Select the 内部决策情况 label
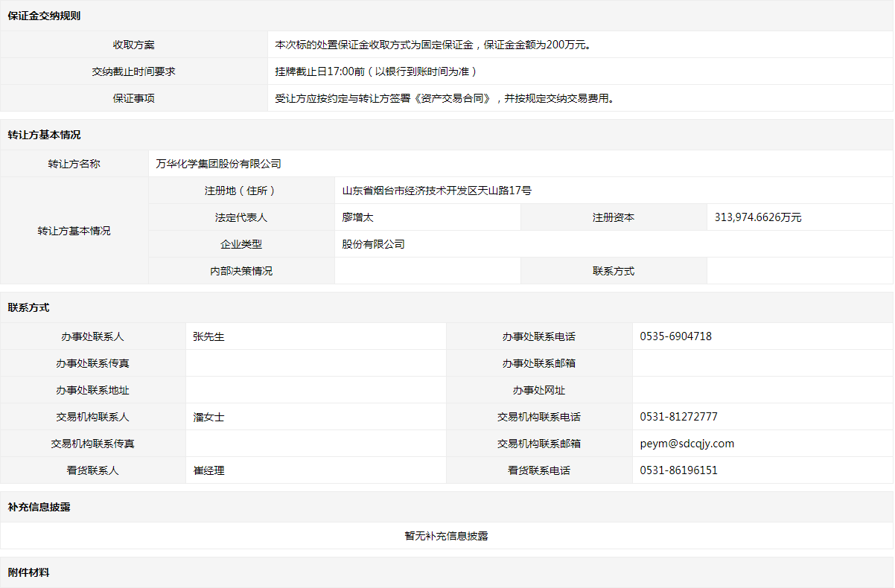Image resolution: width=895 pixels, height=588 pixels. [242, 271]
